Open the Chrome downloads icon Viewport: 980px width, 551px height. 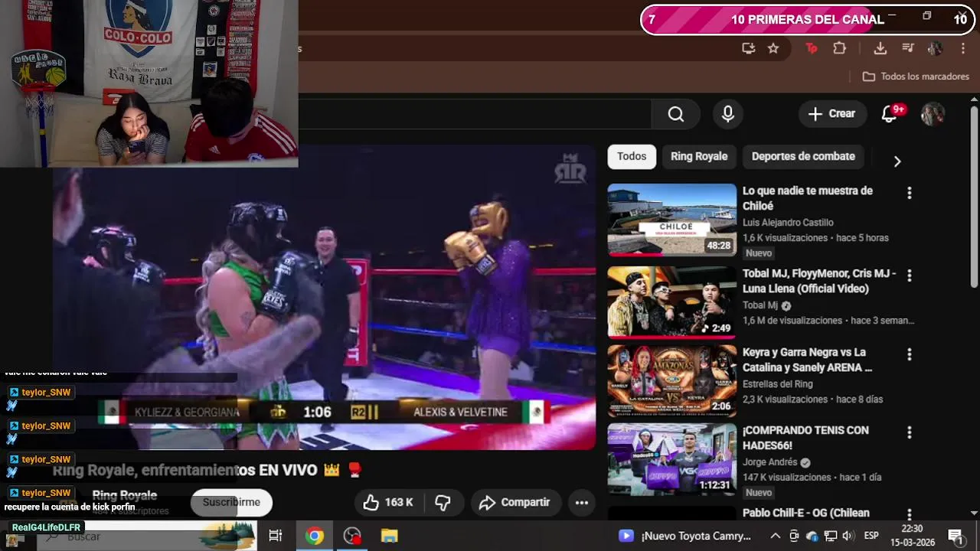[x=880, y=48]
